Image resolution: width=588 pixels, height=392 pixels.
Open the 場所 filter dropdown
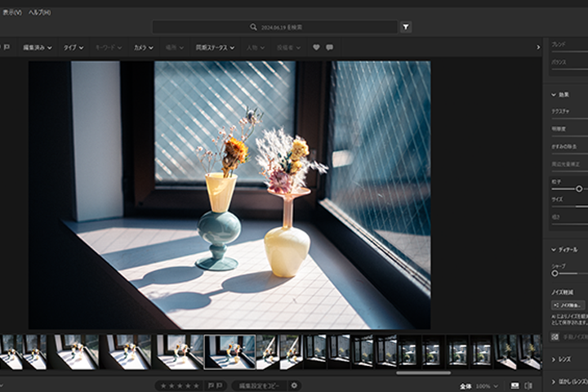175,47
